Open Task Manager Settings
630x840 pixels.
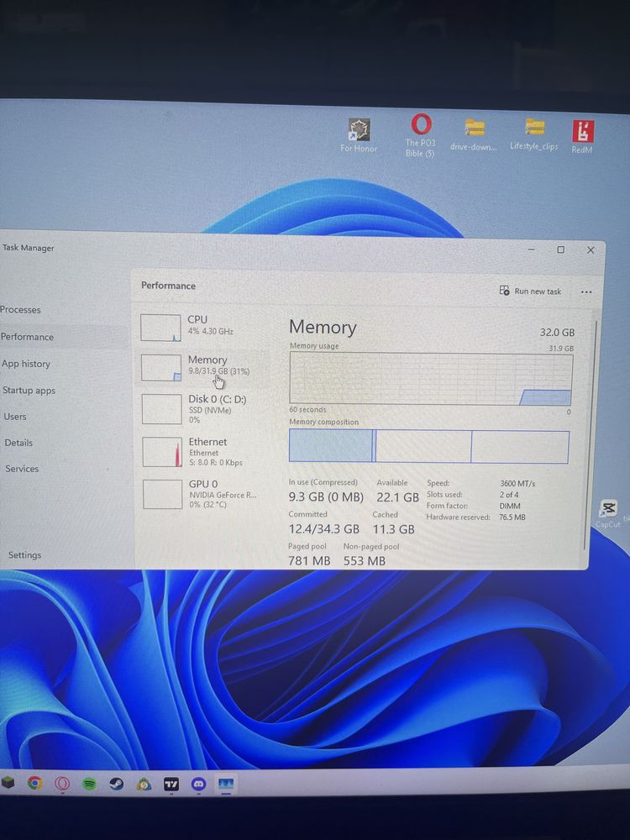(x=24, y=555)
